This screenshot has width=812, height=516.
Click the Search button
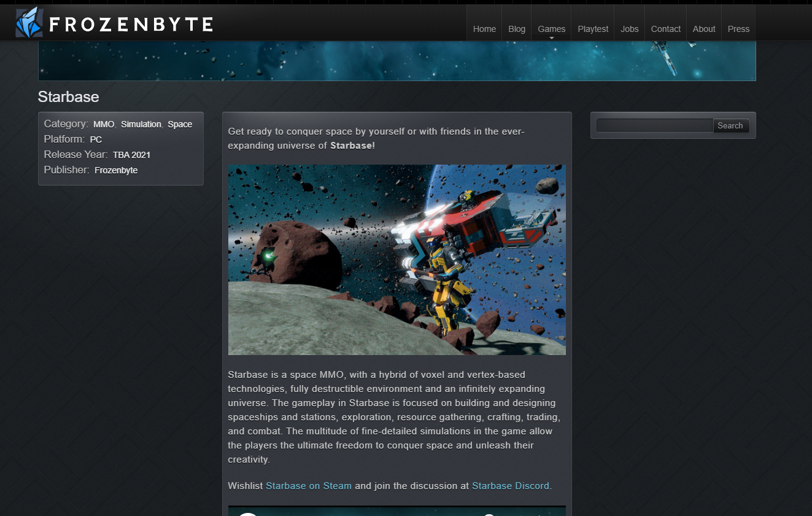[x=730, y=125]
